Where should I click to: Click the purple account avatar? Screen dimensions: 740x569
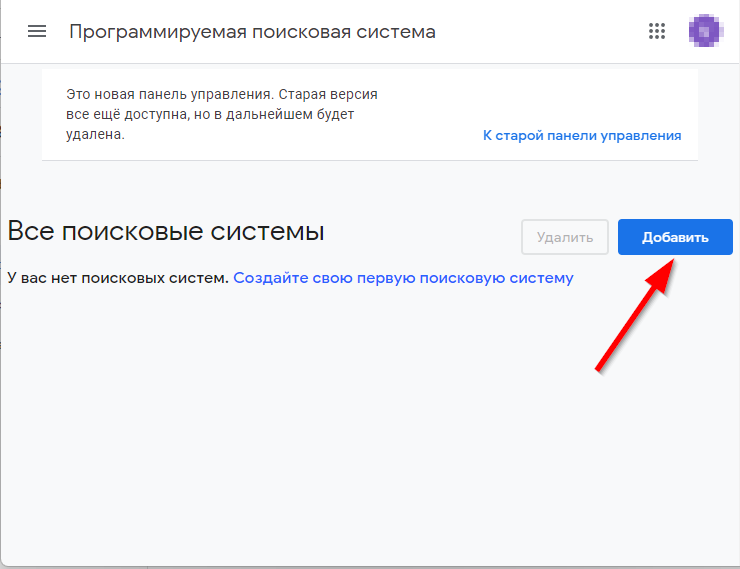coord(705,31)
